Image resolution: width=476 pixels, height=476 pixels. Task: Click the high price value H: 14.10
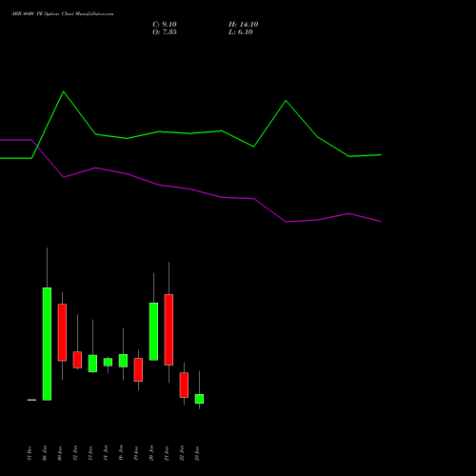pos(243,25)
